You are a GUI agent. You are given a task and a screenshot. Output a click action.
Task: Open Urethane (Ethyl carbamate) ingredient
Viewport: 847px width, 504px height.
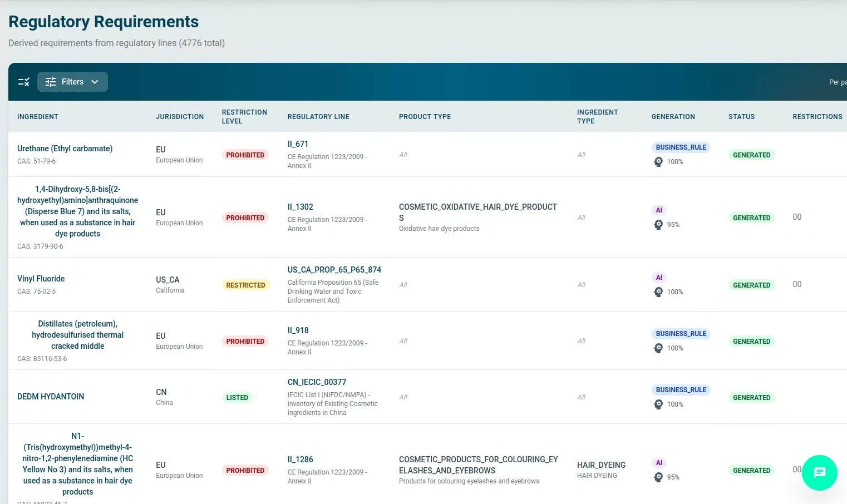pyautogui.click(x=65, y=149)
